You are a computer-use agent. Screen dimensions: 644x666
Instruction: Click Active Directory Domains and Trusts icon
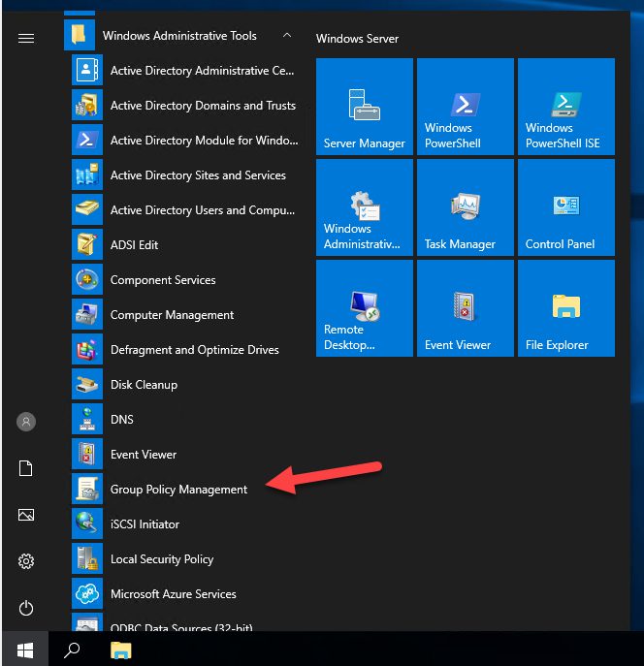click(87, 105)
